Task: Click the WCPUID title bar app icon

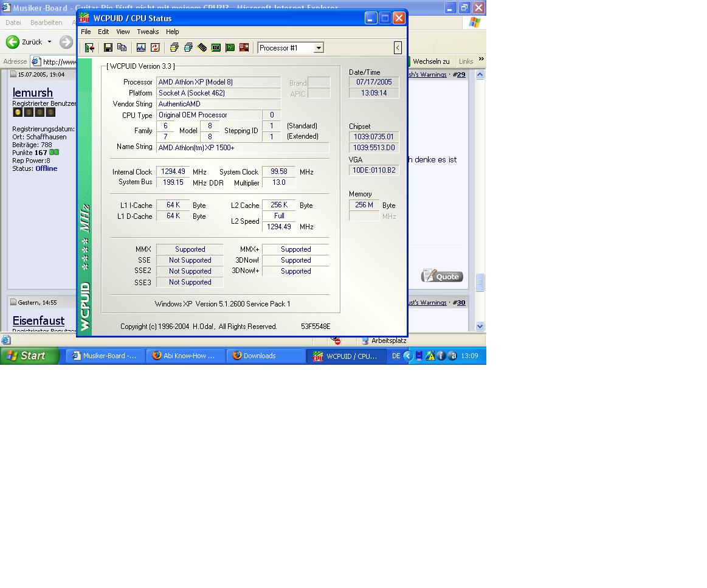Action: click(84, 18)
